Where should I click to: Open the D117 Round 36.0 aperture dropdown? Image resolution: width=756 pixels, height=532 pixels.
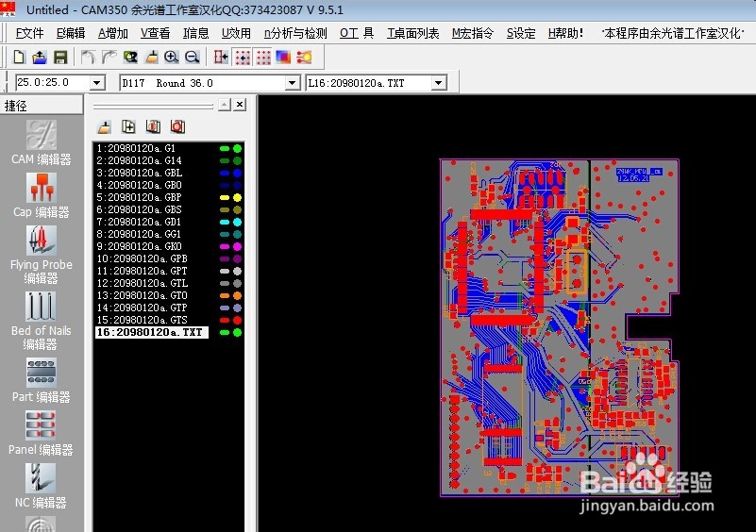pyautogui.click(x=292, y=83)
